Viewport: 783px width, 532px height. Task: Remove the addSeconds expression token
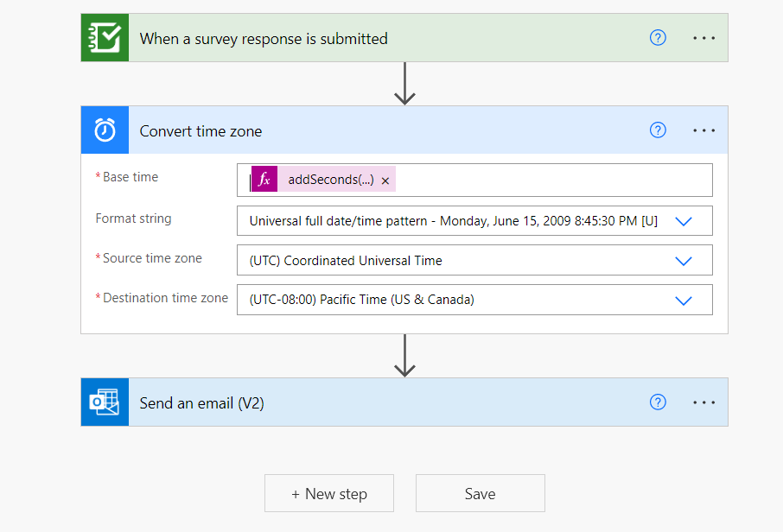click(x=385, y=180)
